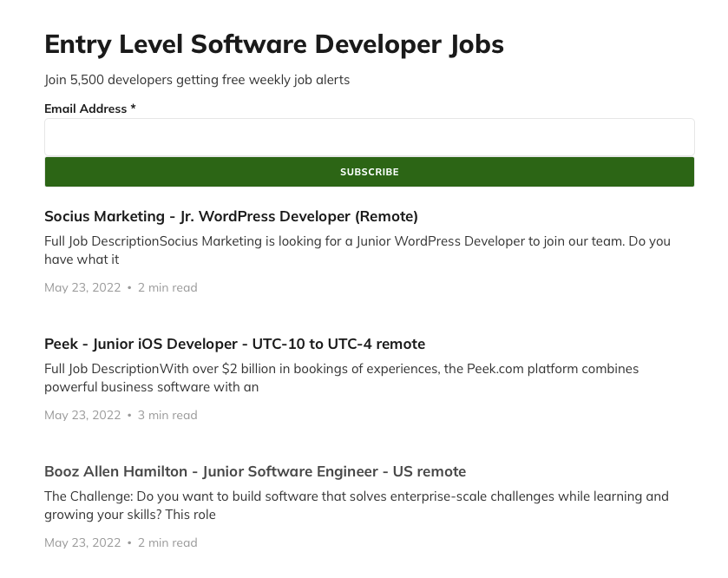Open the Booz Allen Hamilton Junior Software Engineer post
Viewport: 728px width, 578px height.
click(x=255, y=471)
